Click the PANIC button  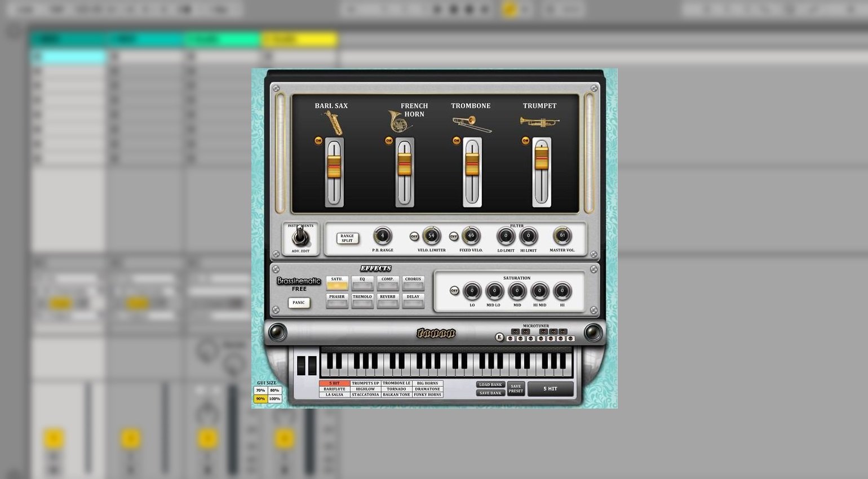click(299, 303)
